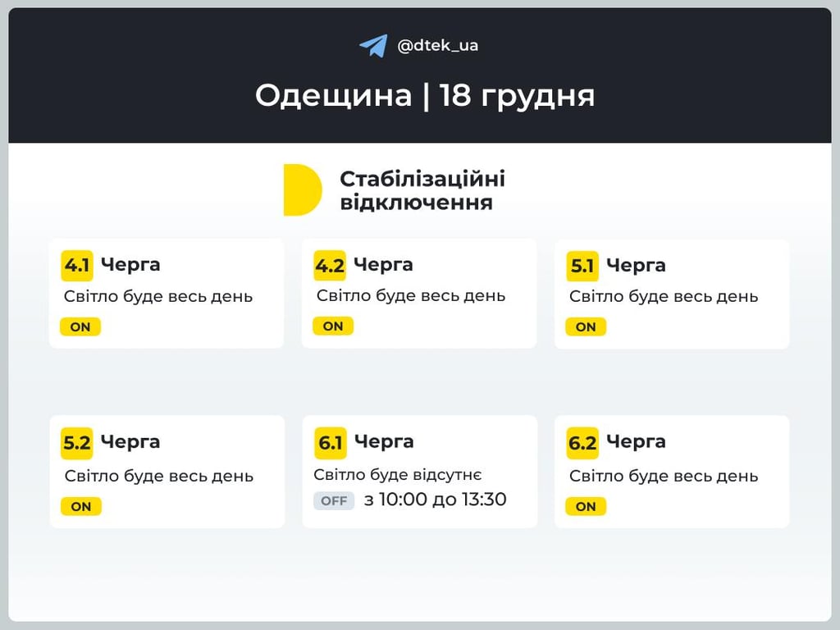Click the 5.1 queue badge
Image resolution: width=840 pixels, height=630 pixels.
click(x=584, y=264)
